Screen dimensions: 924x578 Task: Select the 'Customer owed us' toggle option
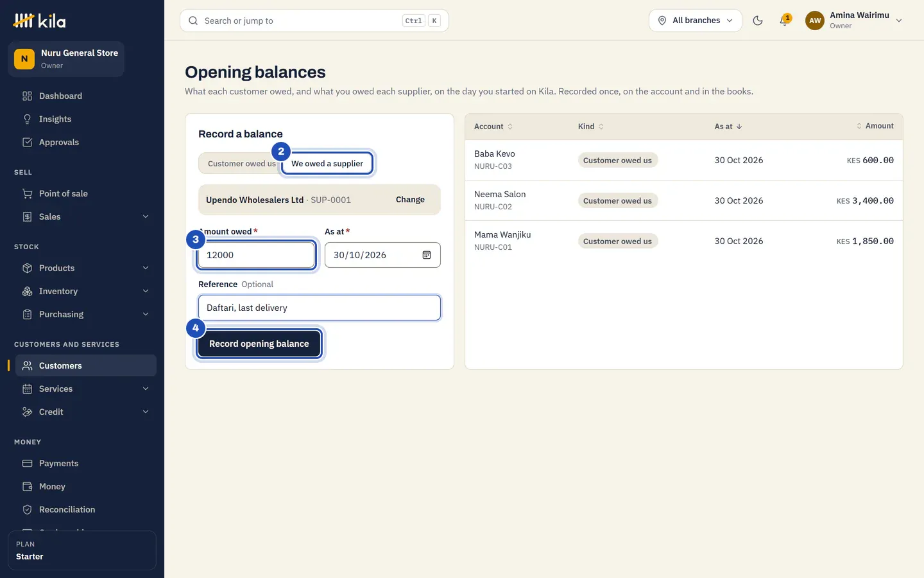point(241,164)
